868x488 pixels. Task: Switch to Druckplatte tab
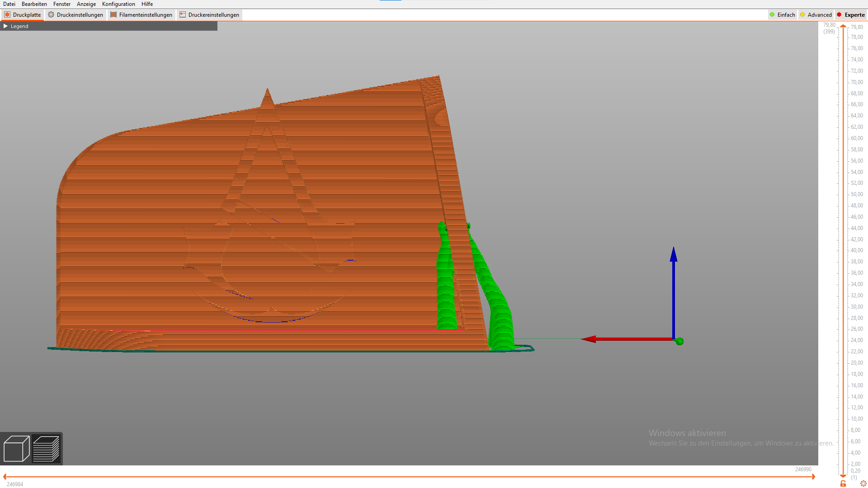[x=23, y=14]
